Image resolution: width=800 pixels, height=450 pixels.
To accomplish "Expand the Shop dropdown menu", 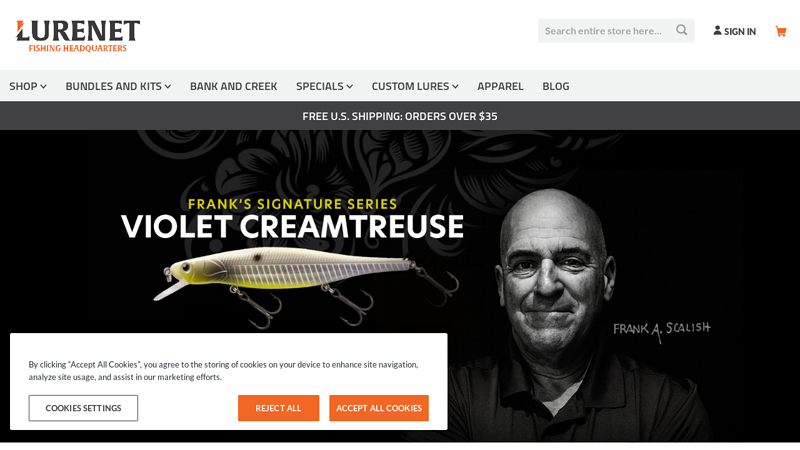I will tap(28, 86).
